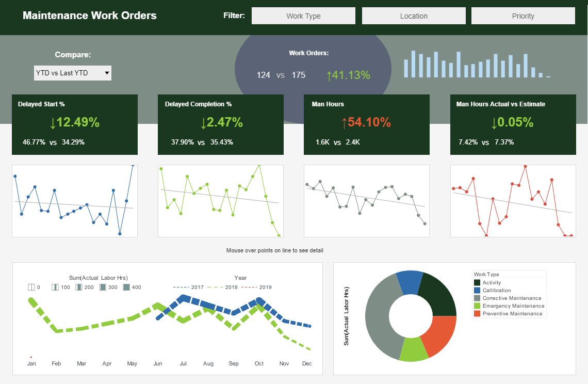Expand the YTD vs Last YTD dropdown
This screenshot has height=384, width=588.
pos(73,73)
